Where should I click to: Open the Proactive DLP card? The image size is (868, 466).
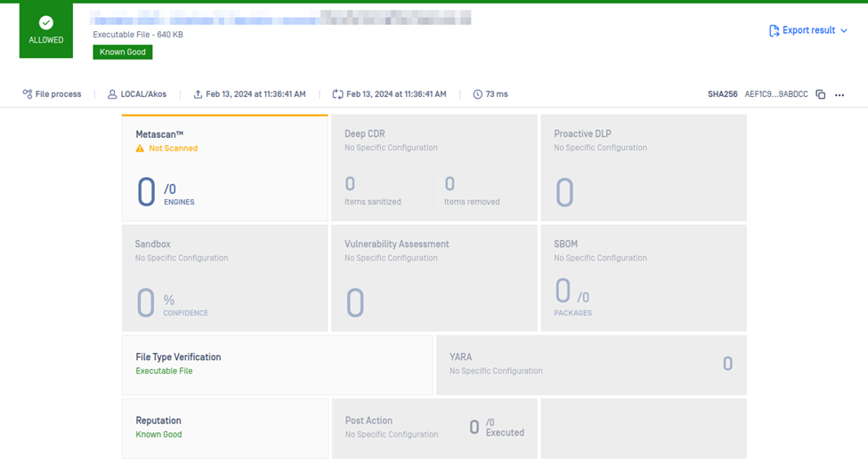click(644, 167)
